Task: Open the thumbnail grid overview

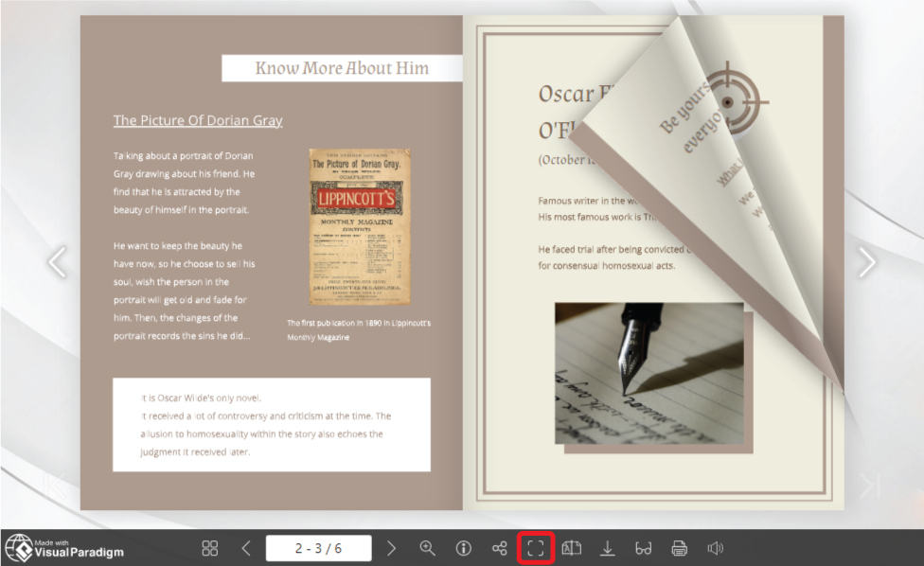Action: tap(209, 548)
